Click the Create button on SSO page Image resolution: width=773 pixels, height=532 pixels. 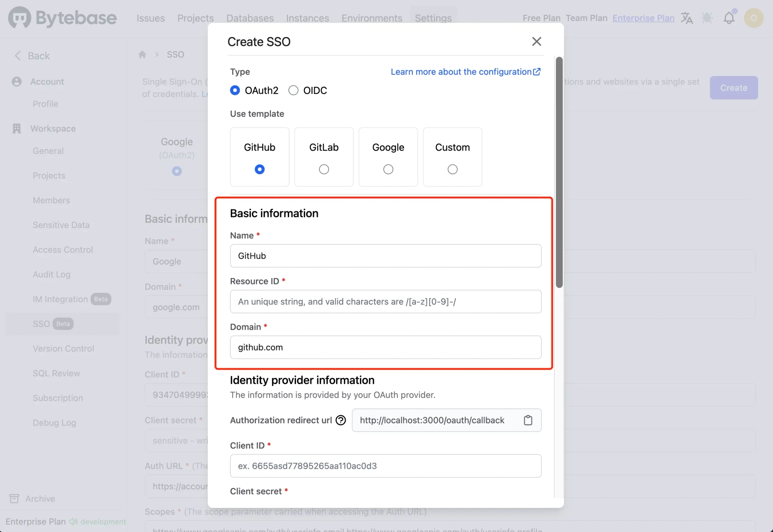[x=734, y=88]
